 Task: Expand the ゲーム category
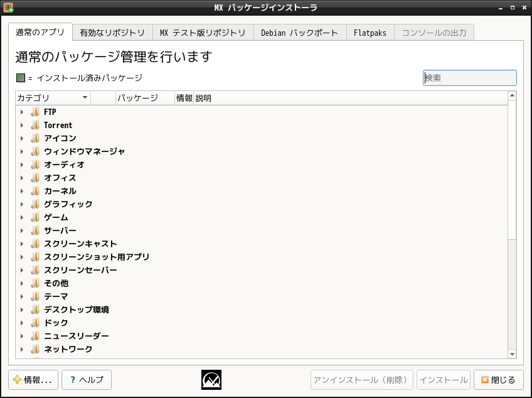click(x=22, y=217)
